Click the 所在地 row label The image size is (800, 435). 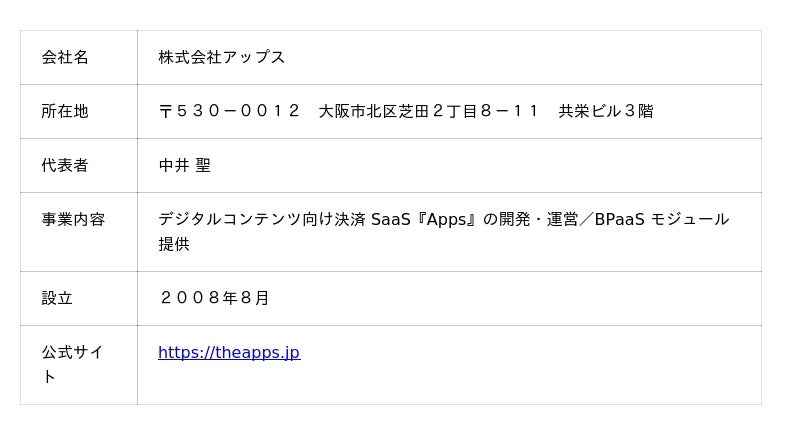pos(65,111)
